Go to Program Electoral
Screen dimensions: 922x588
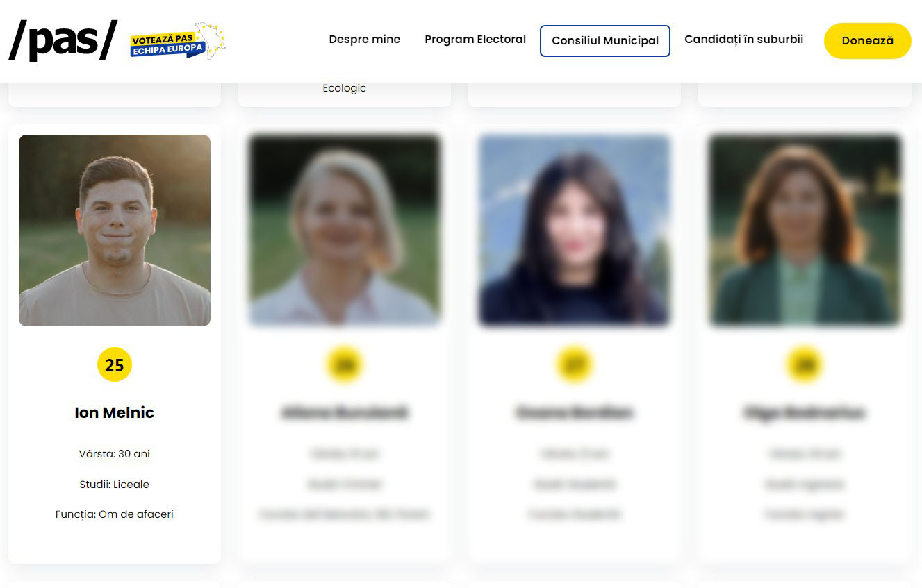[x=475, y=40]
